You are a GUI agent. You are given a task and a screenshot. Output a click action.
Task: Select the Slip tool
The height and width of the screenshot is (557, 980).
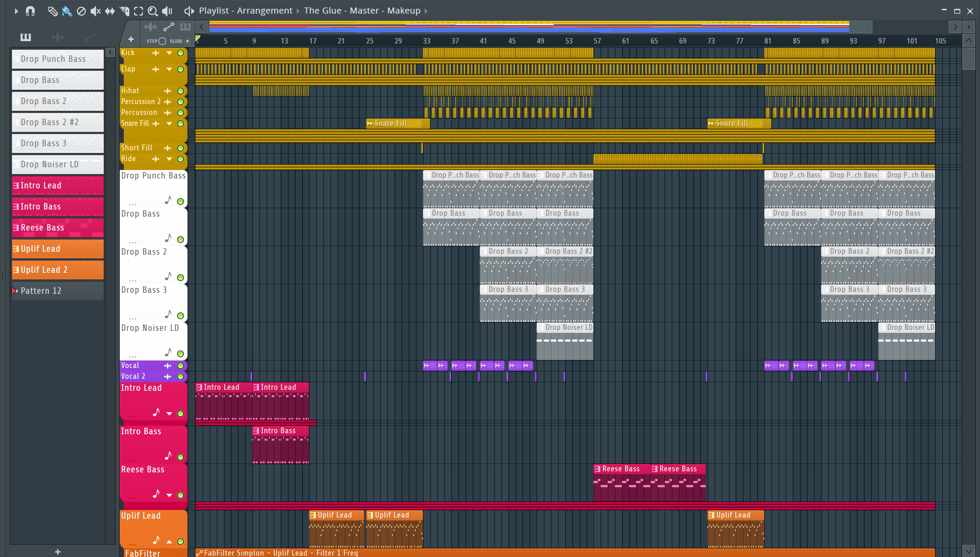(x=110, y=11)
